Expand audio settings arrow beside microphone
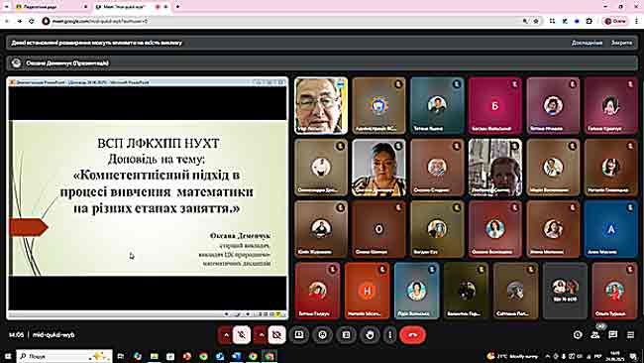The image size is (644, 363). click(226, 335)
